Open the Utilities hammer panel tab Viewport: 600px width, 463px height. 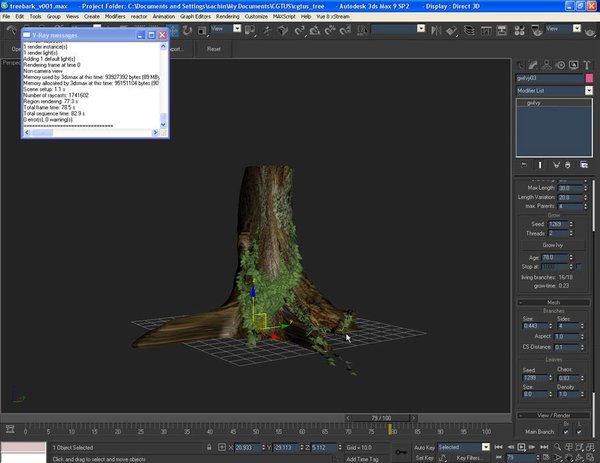tap(587, 64)
